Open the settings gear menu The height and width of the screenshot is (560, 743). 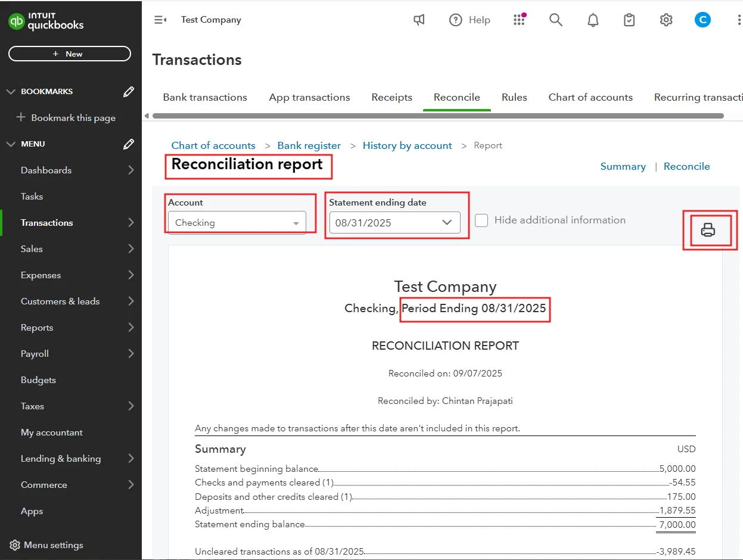point(666,20)
